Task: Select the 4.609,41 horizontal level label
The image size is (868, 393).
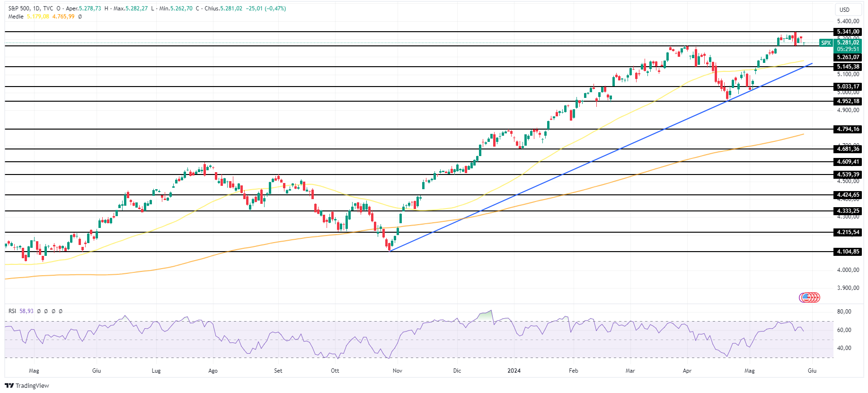Action: (848, 162)
